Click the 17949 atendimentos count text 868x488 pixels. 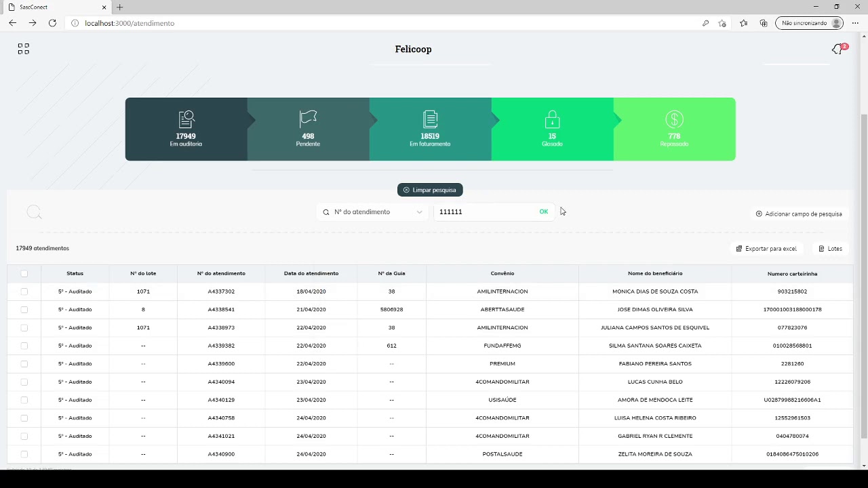point(43,249)
